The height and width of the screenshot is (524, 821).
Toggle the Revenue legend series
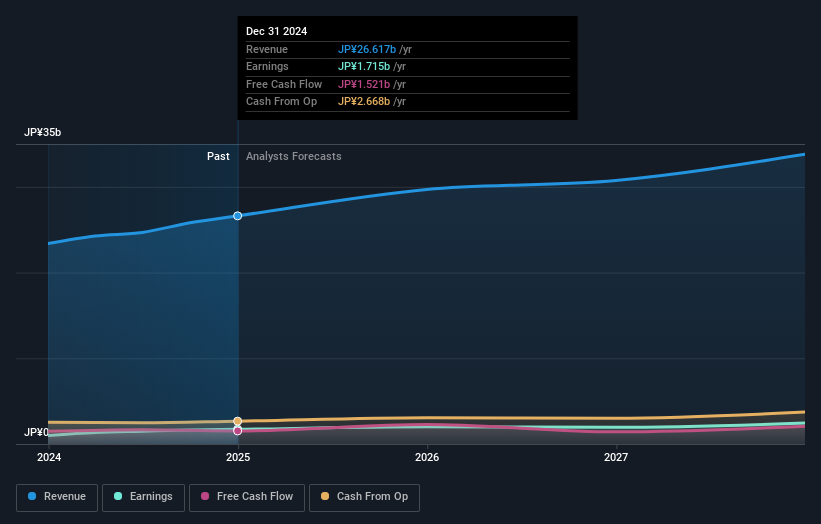(57, 497)
